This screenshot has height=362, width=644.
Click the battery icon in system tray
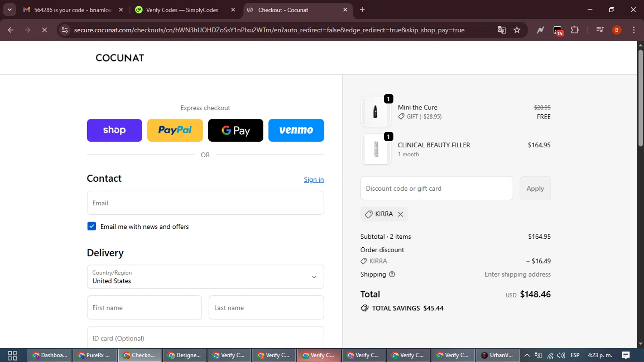[x=538, y=356]
